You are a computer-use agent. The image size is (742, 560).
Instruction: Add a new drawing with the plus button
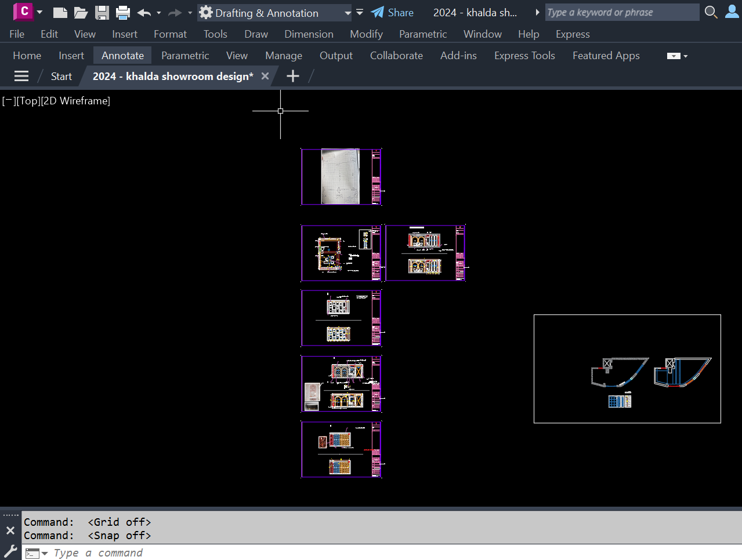coord(292,75)
